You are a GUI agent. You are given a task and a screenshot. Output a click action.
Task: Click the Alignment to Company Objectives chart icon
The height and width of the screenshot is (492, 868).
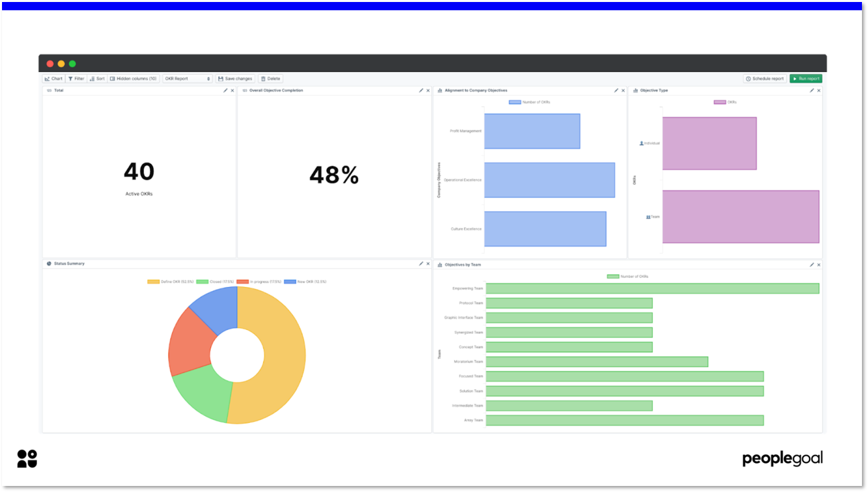point(439,90)
